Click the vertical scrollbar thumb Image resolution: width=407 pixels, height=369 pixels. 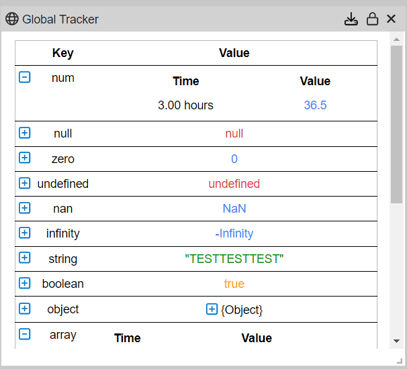396,124
